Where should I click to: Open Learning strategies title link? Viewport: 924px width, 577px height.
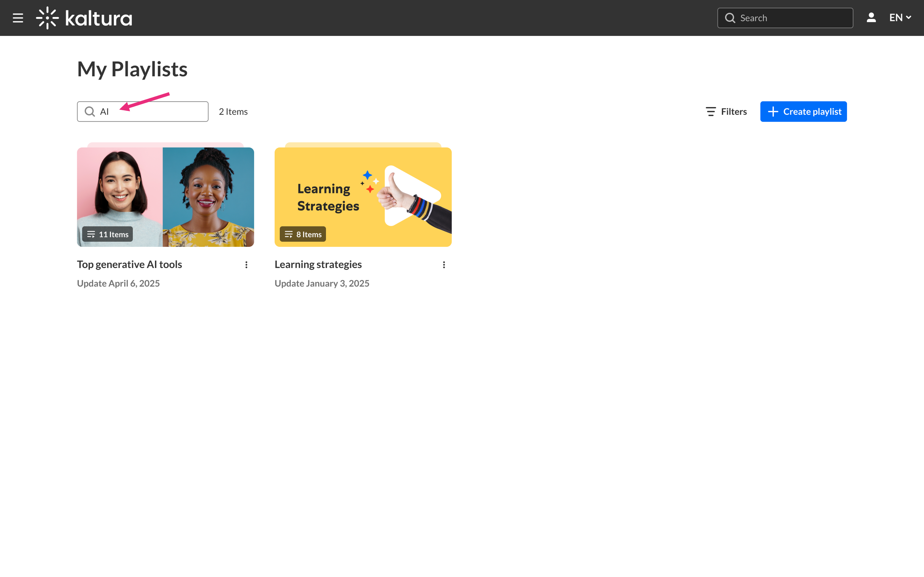point(318,264)
